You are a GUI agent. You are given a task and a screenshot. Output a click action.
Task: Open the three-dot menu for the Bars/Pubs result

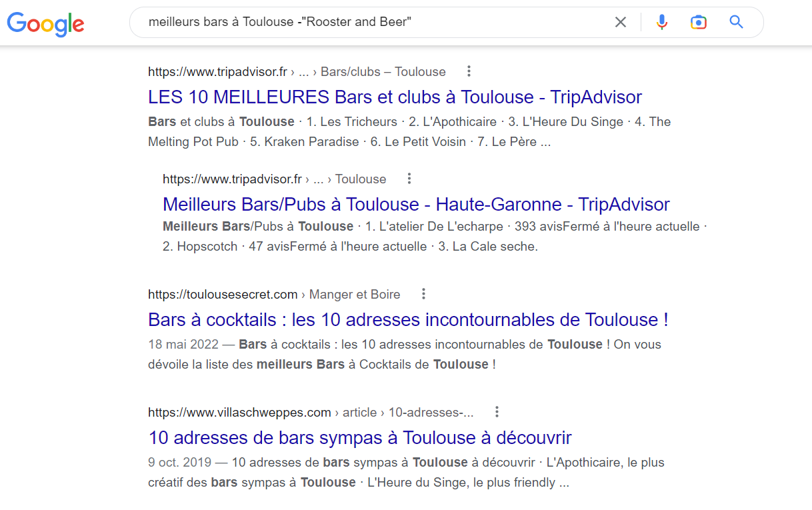coord(409,178)
